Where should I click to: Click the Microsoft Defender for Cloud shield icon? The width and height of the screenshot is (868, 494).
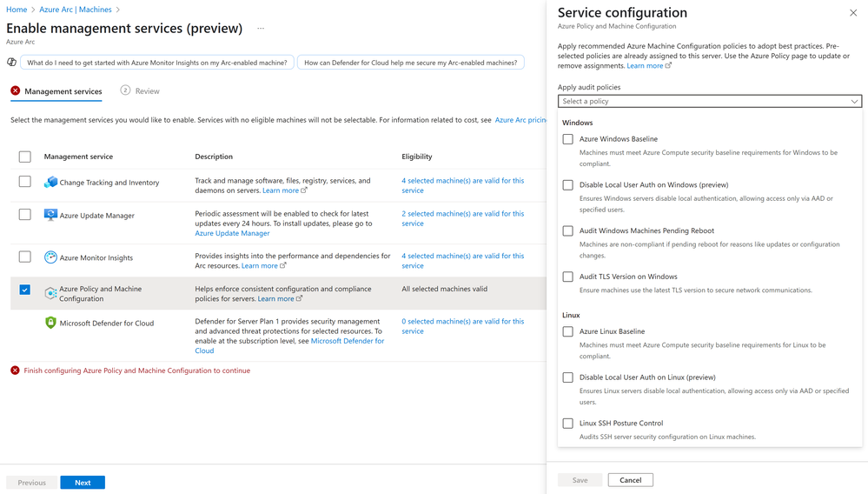click(50, 323)
